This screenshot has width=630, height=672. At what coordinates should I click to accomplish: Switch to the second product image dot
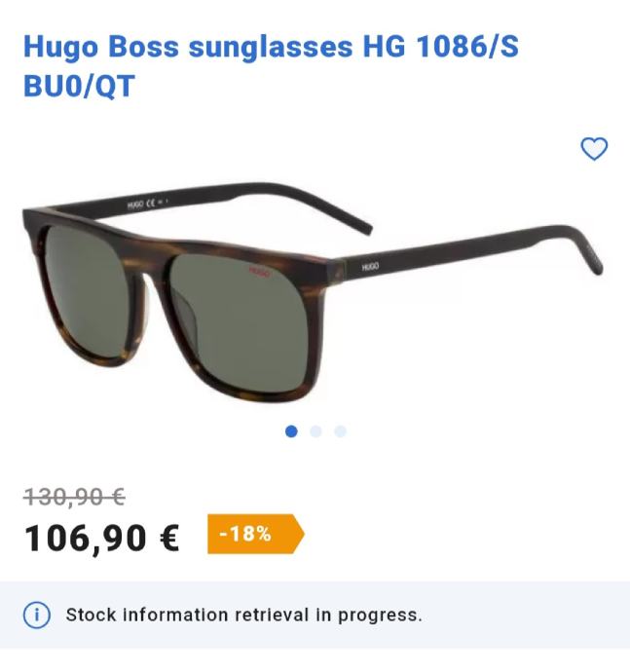pos(315,431)
